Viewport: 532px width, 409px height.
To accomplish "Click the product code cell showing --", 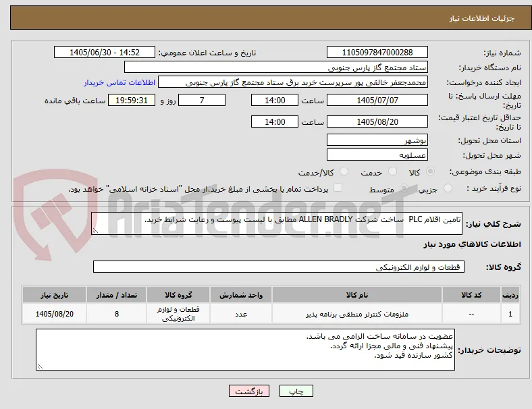I will pyautogui.click(x=471, y=314).
